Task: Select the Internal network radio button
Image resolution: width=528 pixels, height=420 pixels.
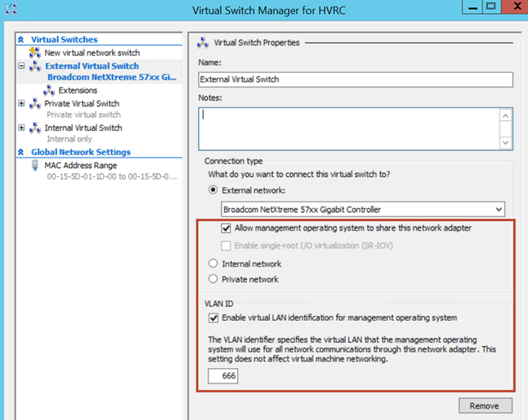Action: (213, 263)
